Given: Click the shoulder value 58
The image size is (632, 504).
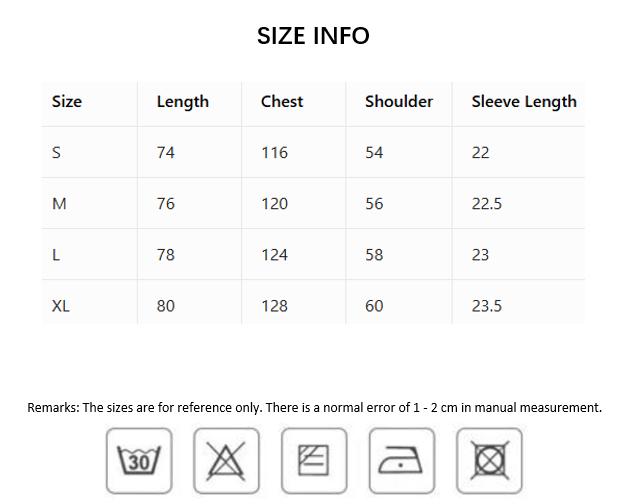Looking at the screenshot, I should [x=374, y=254].
